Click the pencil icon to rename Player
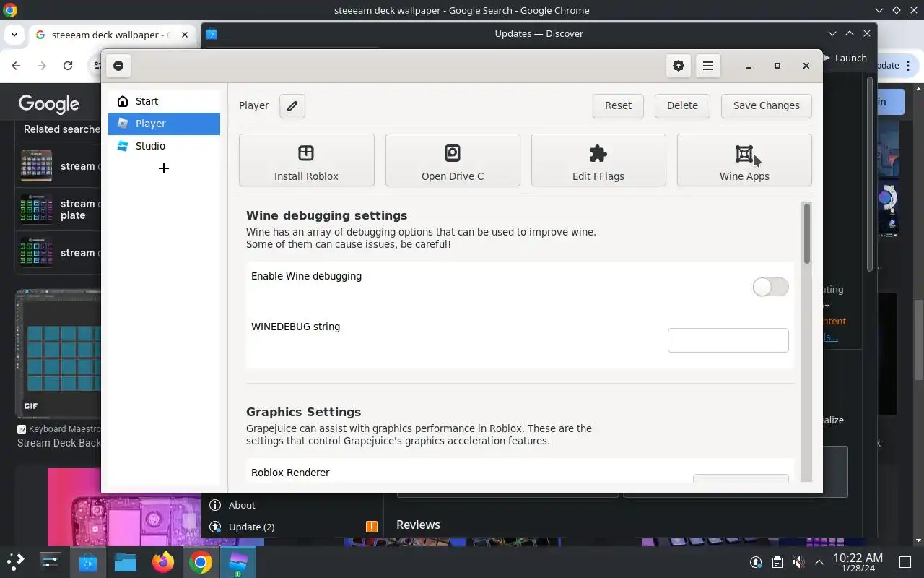The height and width of the screenshot is (578, 924). pyautogui.click(x=292, y=105)
